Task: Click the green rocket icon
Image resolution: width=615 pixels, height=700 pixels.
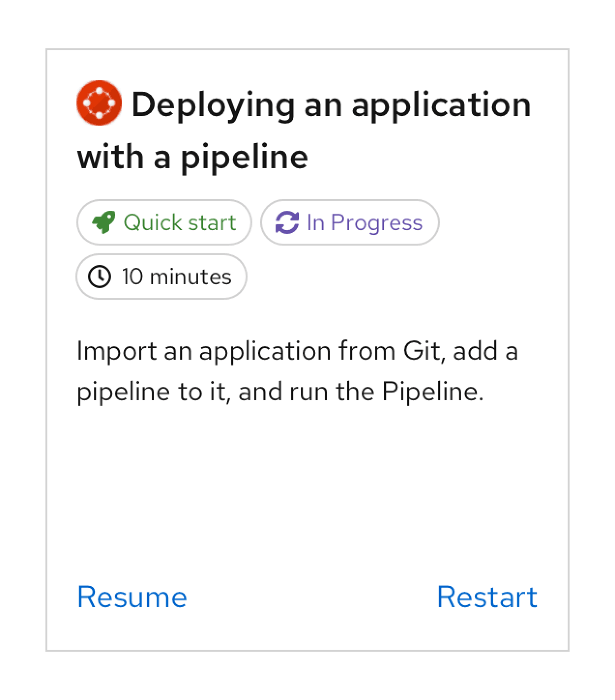Action: coord(104,222)
